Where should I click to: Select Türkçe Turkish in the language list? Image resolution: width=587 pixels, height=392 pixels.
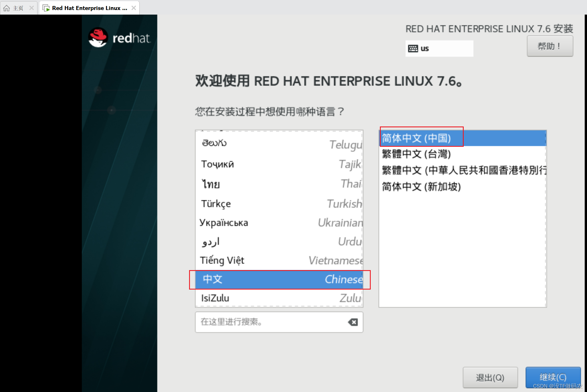pyautogui.click(x=279, y=204)
